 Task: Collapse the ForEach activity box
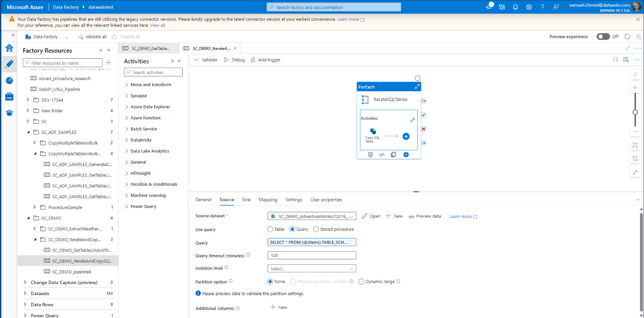coord(417,86)
